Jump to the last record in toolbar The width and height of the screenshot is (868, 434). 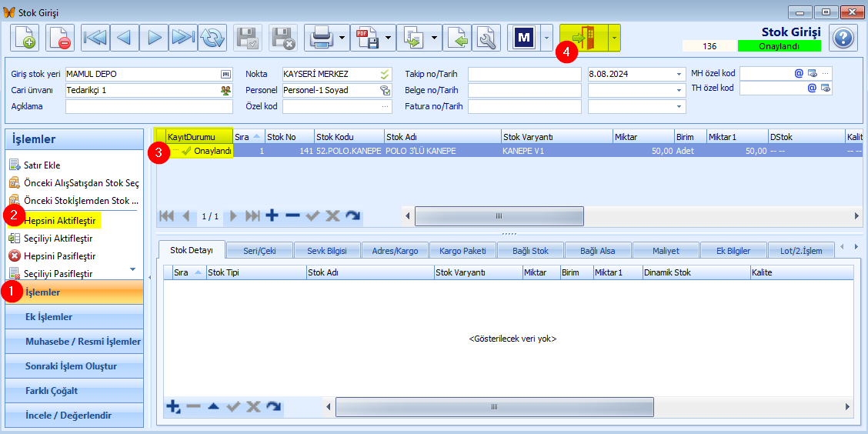(183, 38)
